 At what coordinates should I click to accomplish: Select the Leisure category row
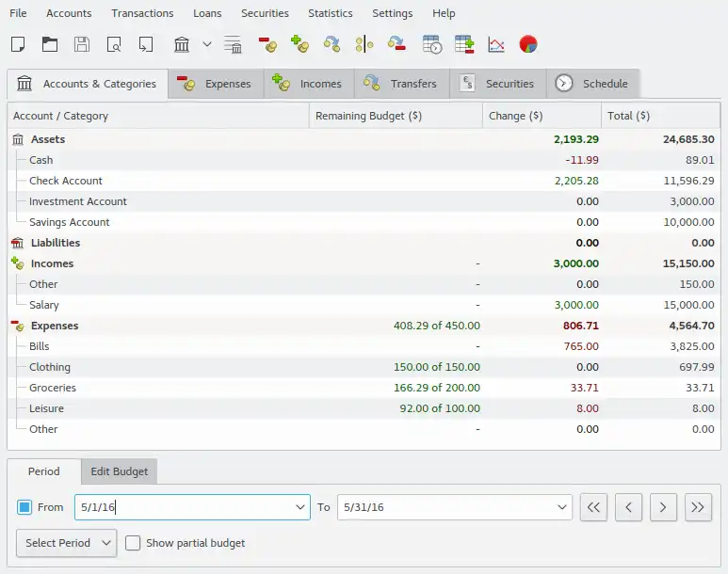[364, 408]
